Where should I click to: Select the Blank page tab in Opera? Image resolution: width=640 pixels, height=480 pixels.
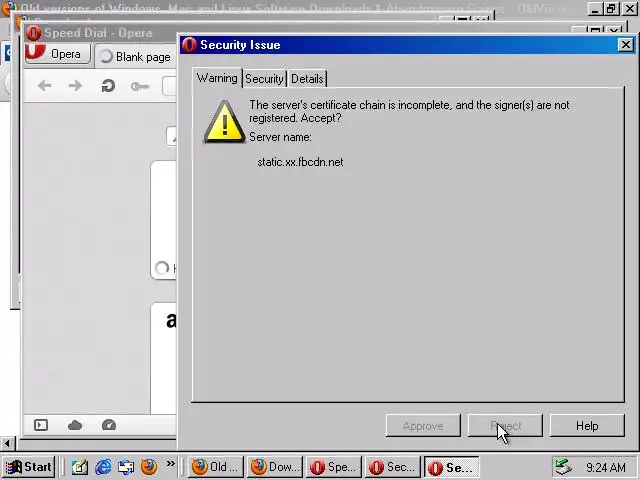pos(136,57)
